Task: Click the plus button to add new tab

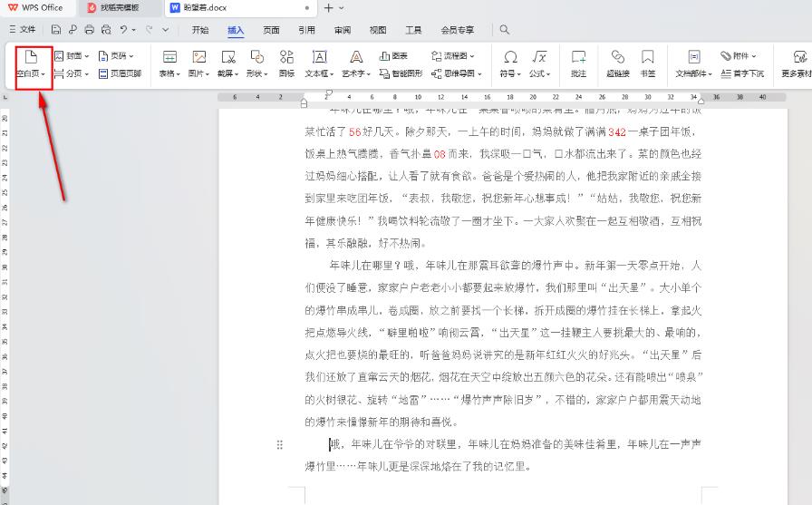Action: (328, 8)
